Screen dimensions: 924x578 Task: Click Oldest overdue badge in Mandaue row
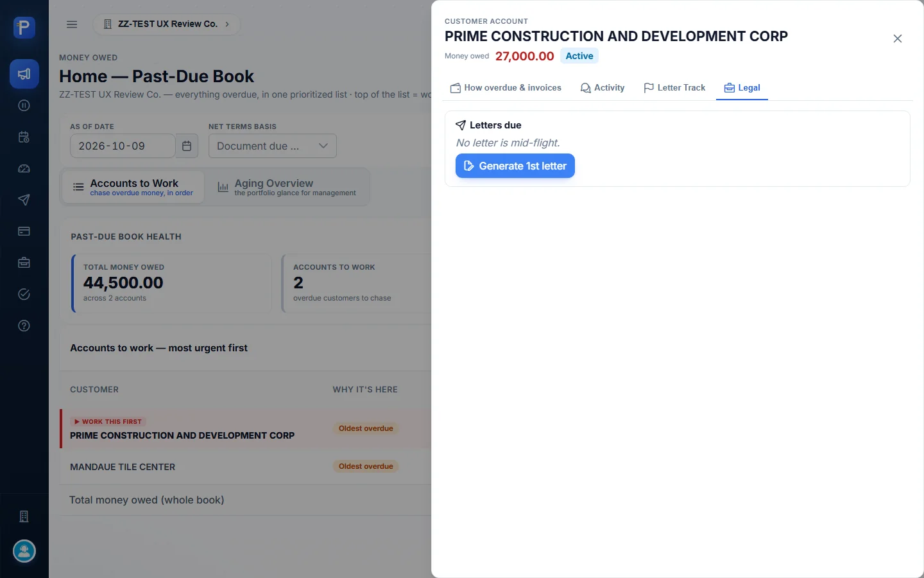366,466
